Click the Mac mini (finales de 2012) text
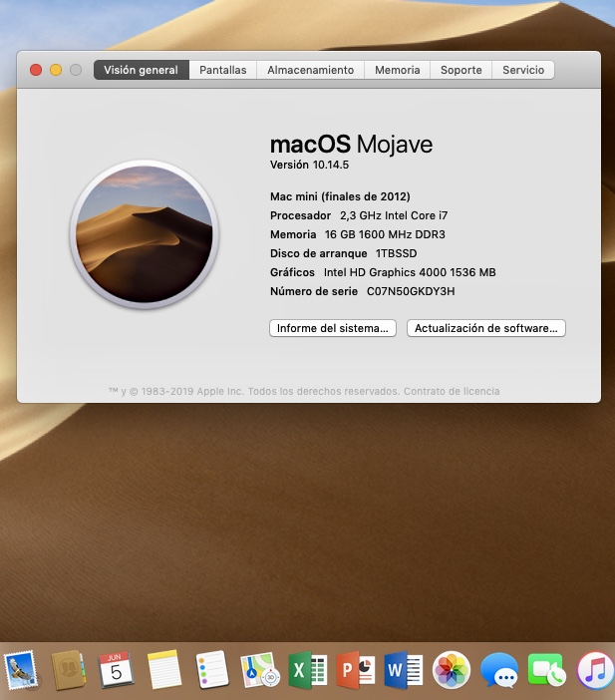The image size is (615, 700). [x=340, y=196]
